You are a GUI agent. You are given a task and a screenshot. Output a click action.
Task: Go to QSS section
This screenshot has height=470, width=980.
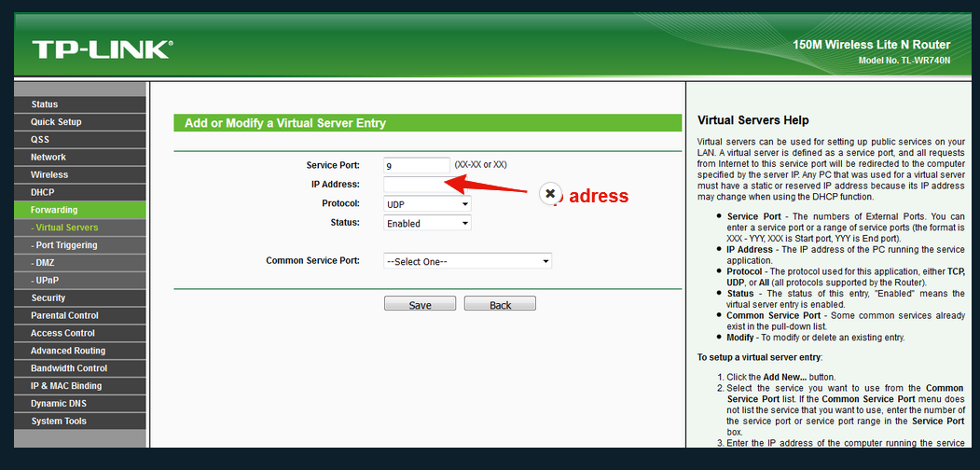coord(80,139)
